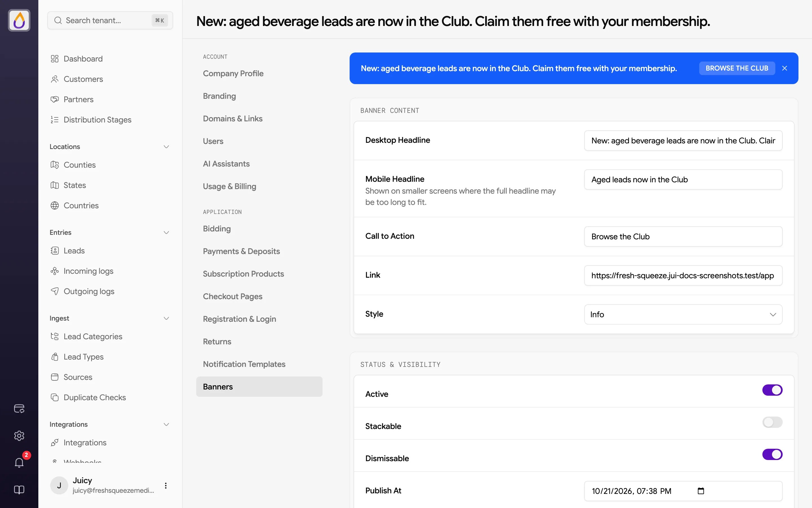
Task: Click the flame logo icon
Action: [19, 20]
